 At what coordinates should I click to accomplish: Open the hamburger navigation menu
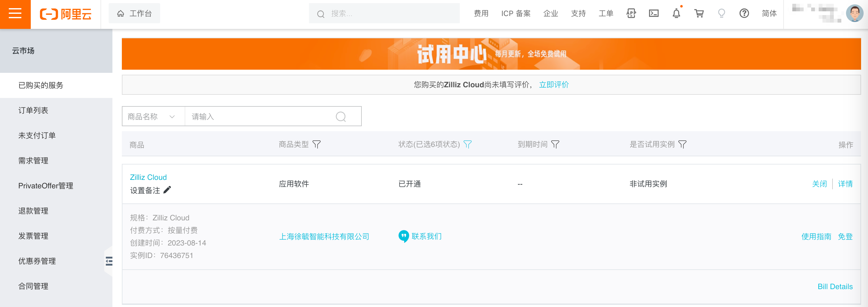(x=15, y=13)
